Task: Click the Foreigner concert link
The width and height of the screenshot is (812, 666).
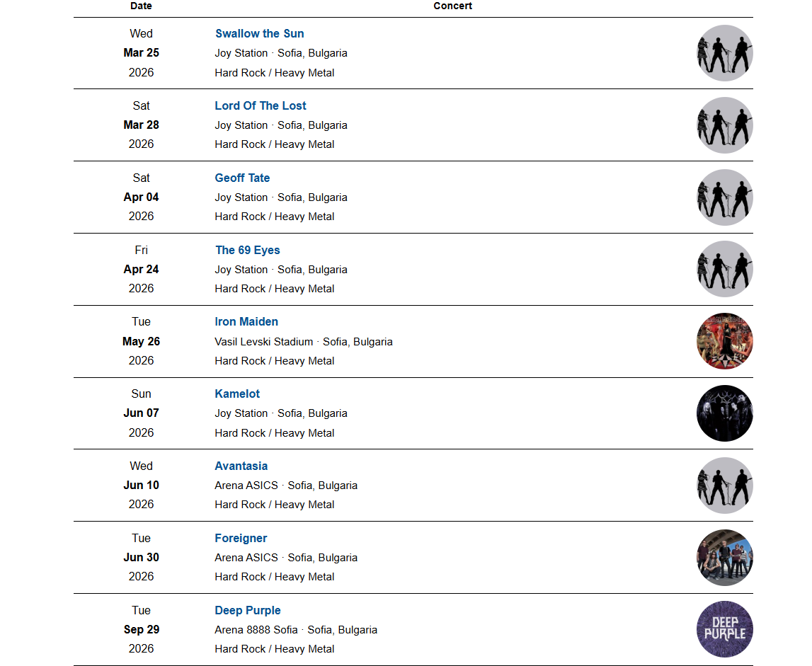Action: click(x=241, y=538)
